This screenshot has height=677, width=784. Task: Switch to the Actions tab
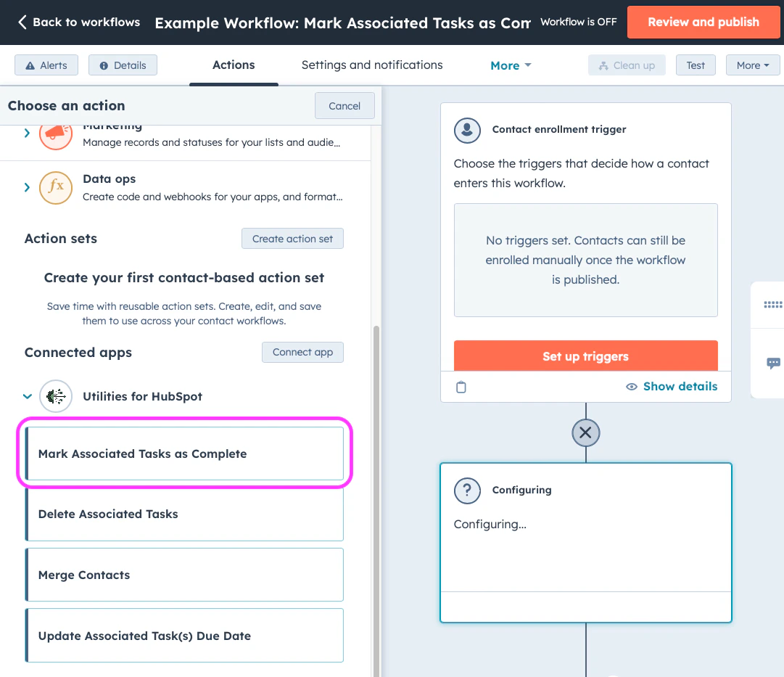click(233, 65)
